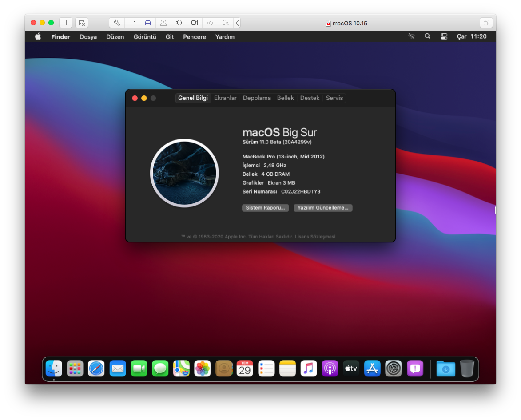Switch to the Servis tab
Screen dimensions: 521x420
(334, 98)
